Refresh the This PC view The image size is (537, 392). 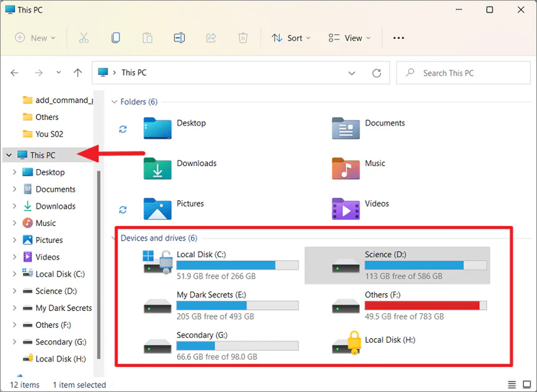[377, 73]
